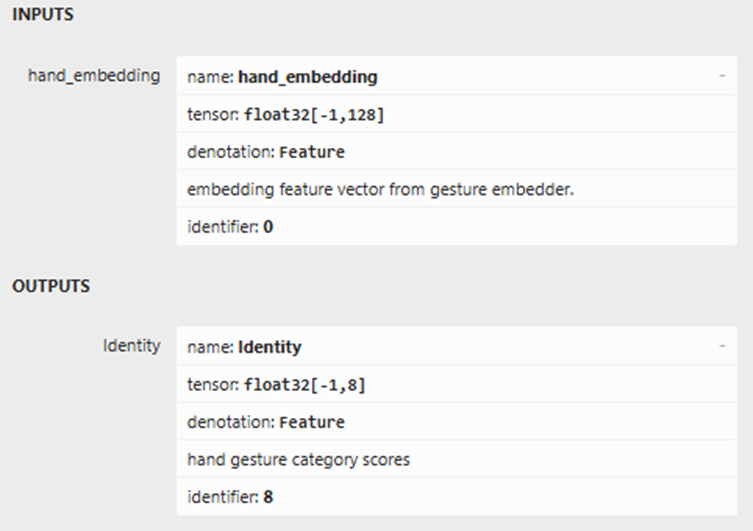Click the Identity label on the left
The image size is (753, 531).
(x=132, y=346)
